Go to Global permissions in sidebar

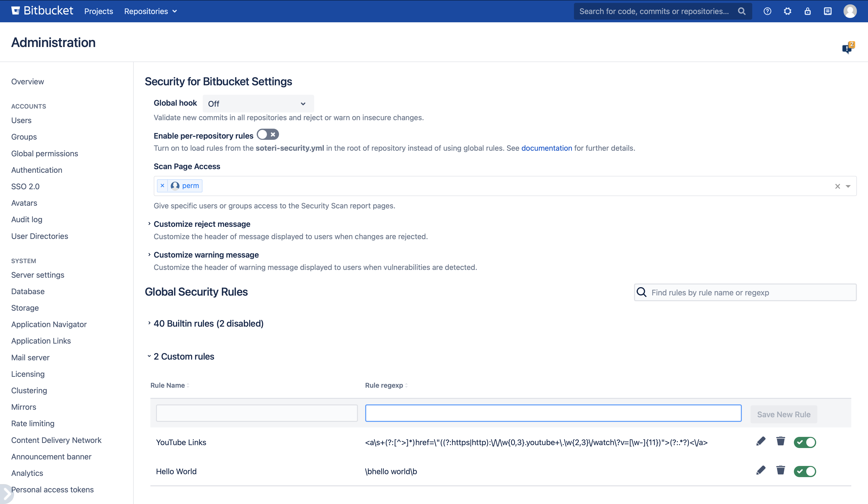[x=44, y=153]
